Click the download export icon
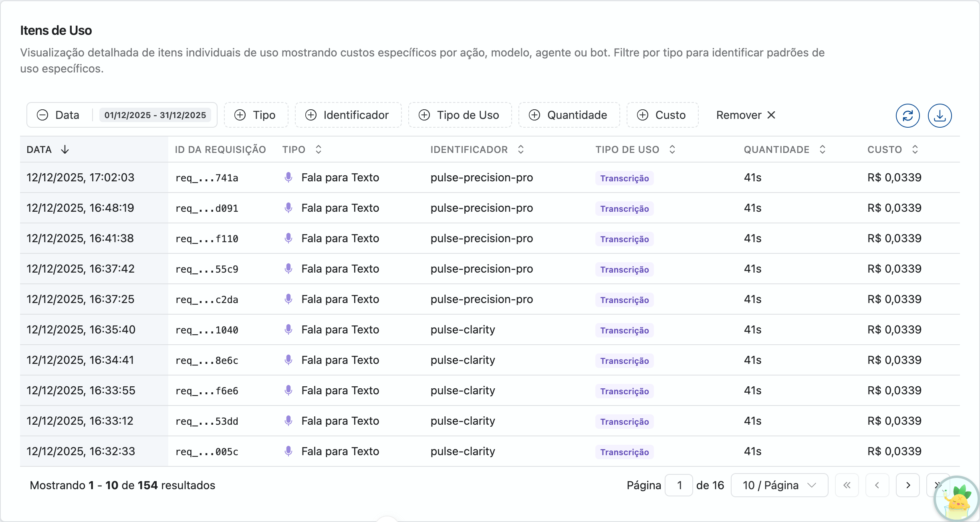The image size is (980, 522). point(940,116)
